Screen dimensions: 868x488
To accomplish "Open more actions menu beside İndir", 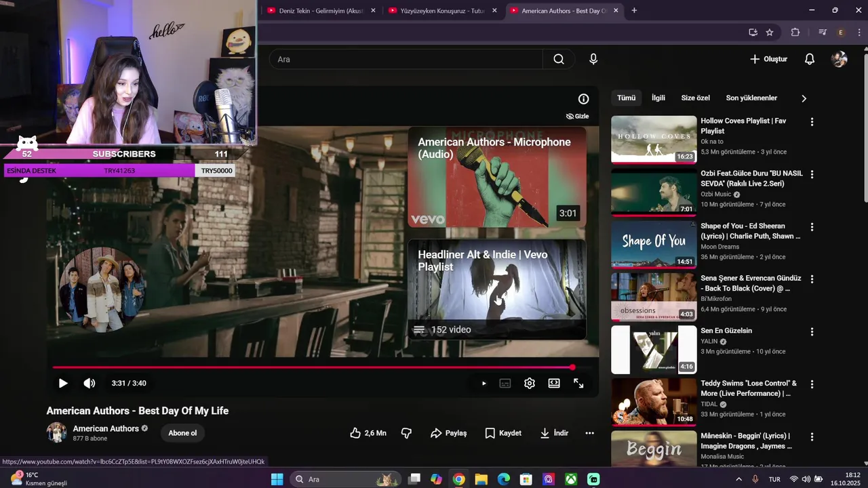I will pyautogui.click(x=589, y=433).
